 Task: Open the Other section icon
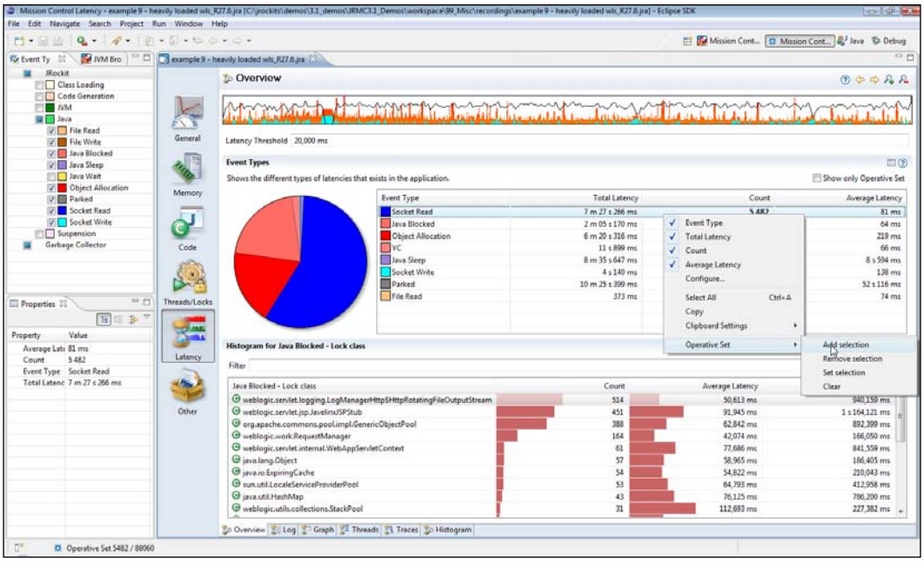pyautogui.click(x=188, y=391)
